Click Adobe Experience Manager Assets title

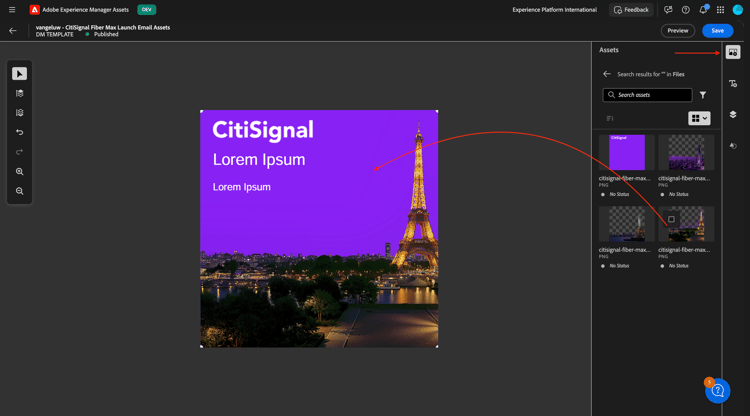pos(86,10)
